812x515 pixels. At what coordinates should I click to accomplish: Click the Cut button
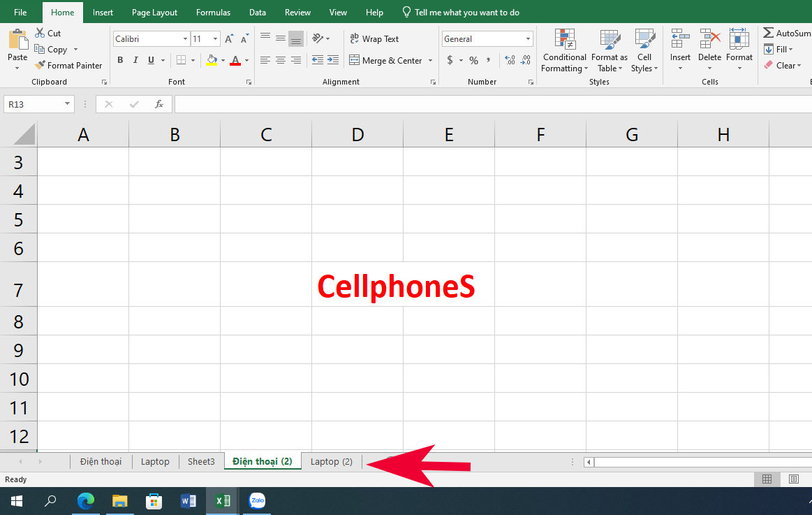pos(47,34)
